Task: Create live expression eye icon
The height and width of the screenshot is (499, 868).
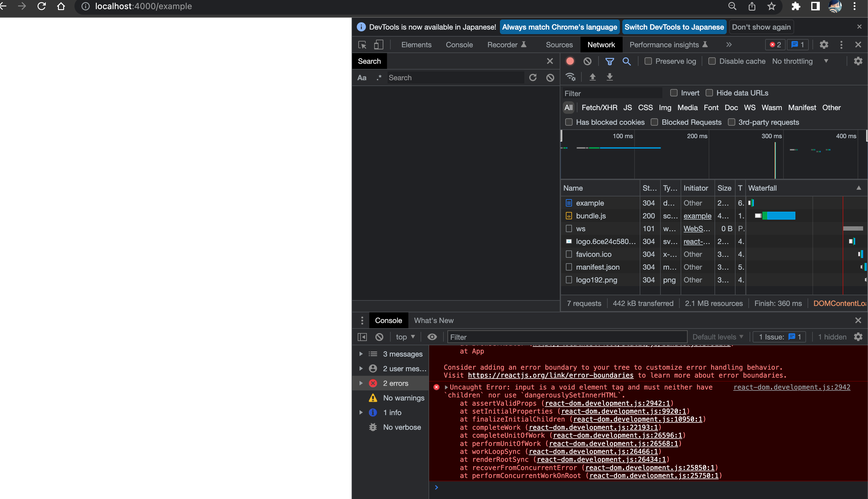Action: coord(432,337)
